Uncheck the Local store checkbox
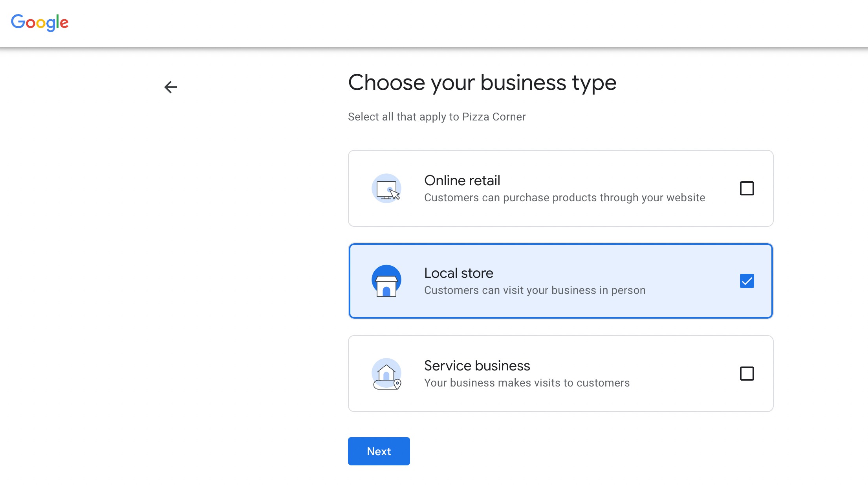This screenshot has width=868, height=485. click(747, 281)
